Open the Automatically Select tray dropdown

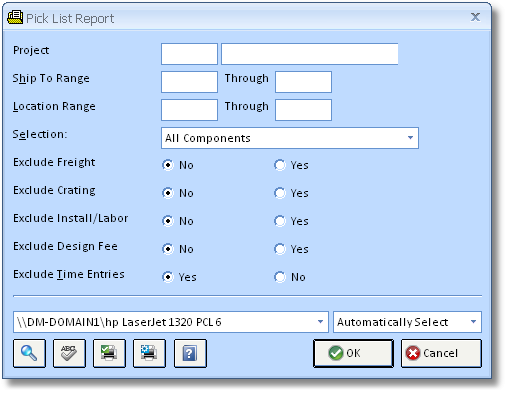click(407, 322)
